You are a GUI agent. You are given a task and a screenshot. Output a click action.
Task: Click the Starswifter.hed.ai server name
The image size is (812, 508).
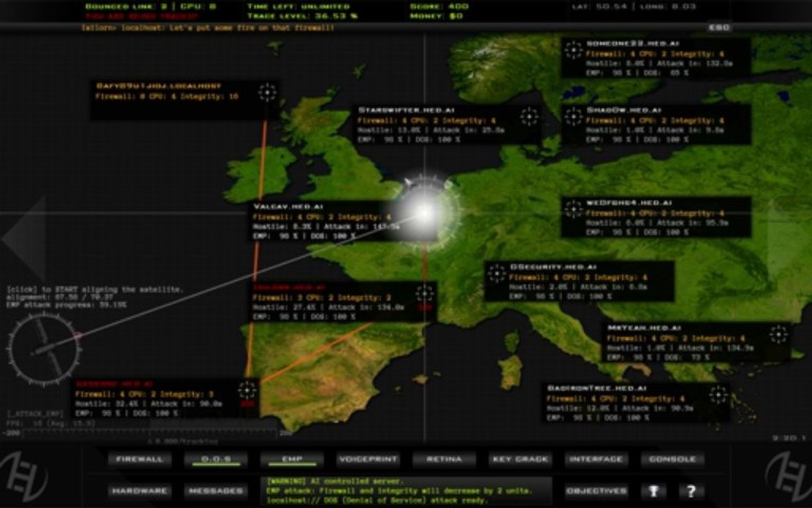click(406, 110)
